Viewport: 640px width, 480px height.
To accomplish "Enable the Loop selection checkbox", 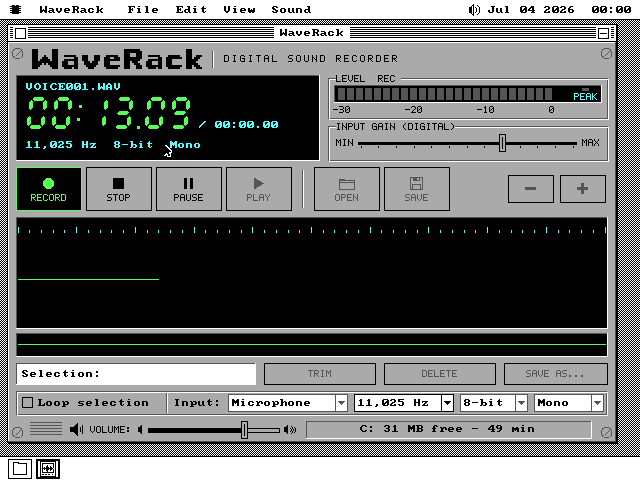I will [x=27, y=403].
